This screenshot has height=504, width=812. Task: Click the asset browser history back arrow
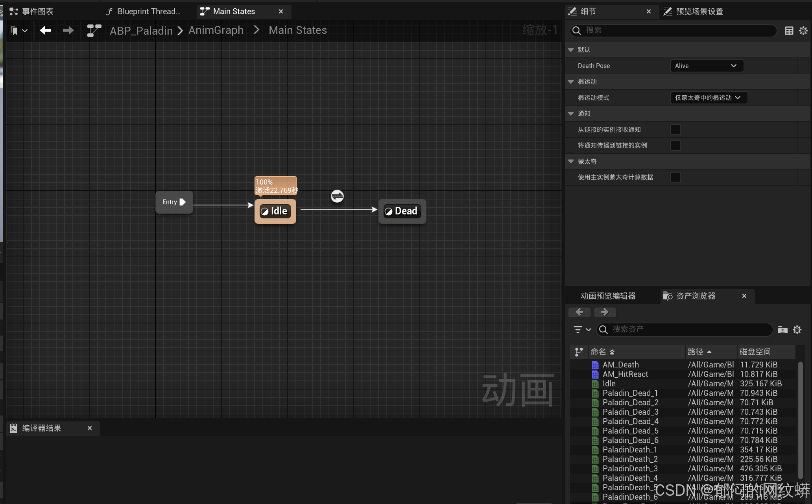tap(579, 312)
